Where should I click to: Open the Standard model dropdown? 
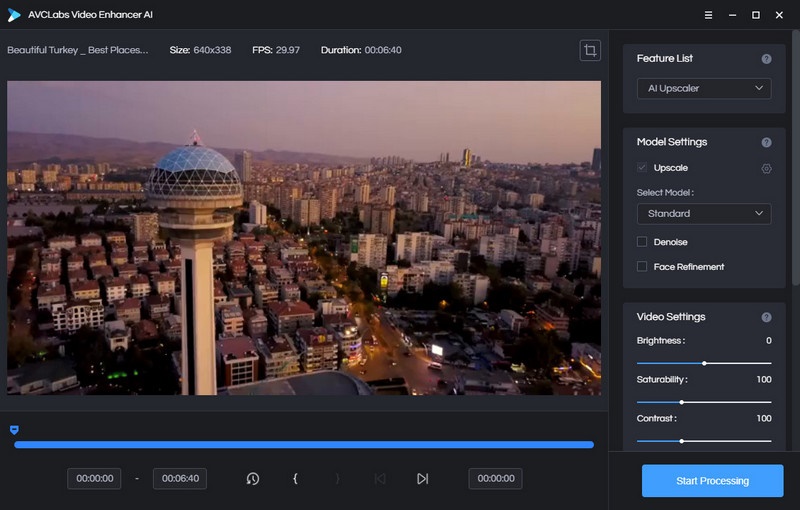[704, 214]
